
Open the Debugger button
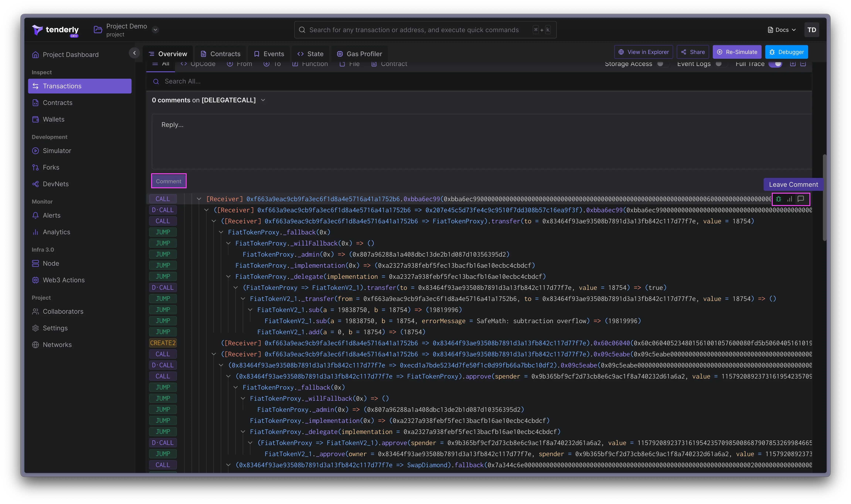click(x=786, y=52)
